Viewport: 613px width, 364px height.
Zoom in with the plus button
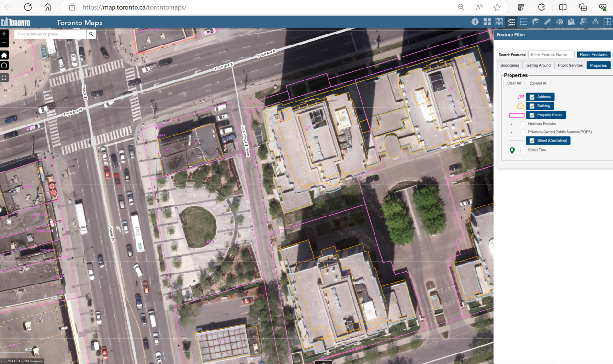4,34
